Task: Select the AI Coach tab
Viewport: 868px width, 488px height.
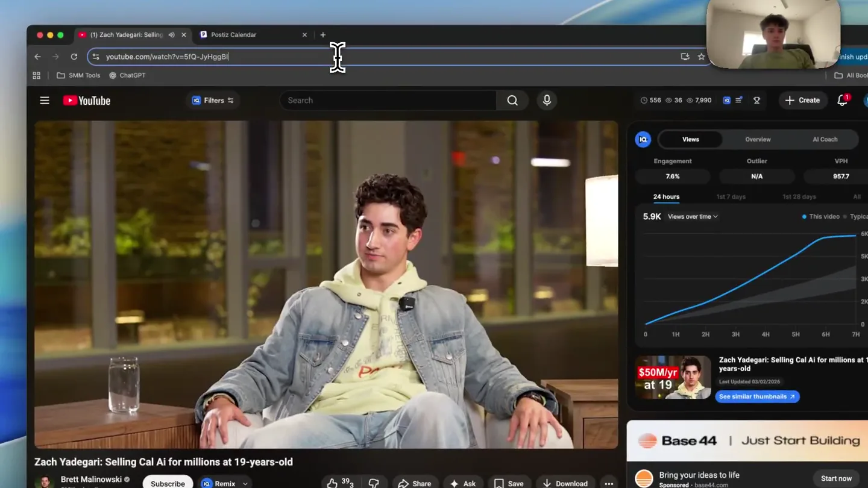Action: point(825,139)
